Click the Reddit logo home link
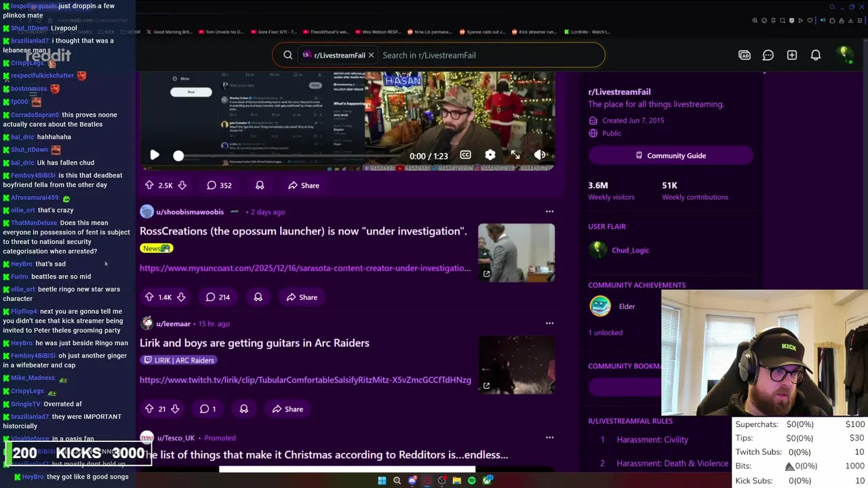868x488 pixels. (47, 56)
